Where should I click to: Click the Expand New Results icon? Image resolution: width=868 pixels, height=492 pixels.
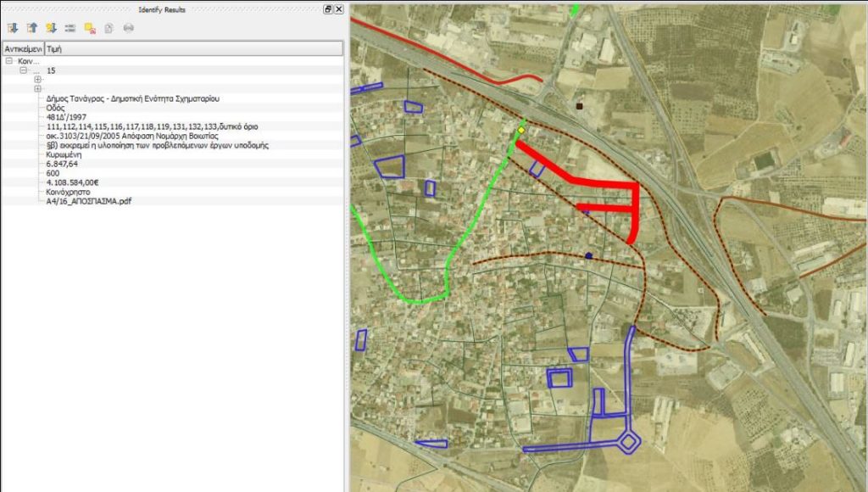(x=52, y=28)
